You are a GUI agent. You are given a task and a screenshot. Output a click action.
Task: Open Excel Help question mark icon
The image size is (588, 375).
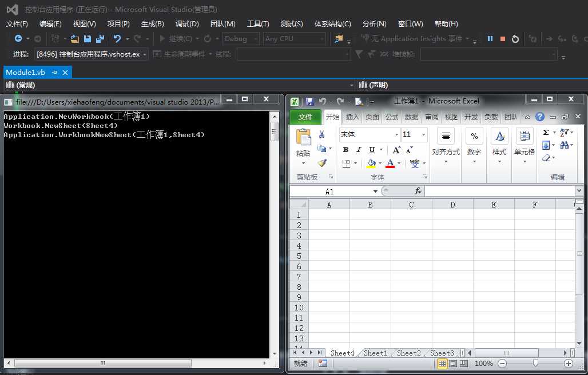tap(539, 117)
